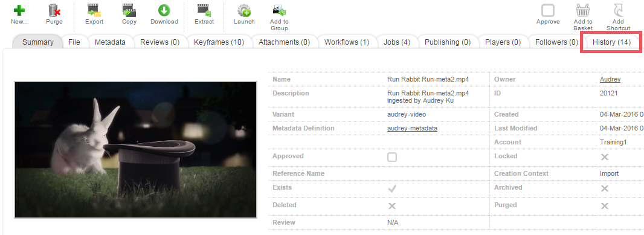Image resolution: width=644 pixels, height=235 pixels.
Task: Purge the asset with trash icon
Action: [x=54, y=10]
